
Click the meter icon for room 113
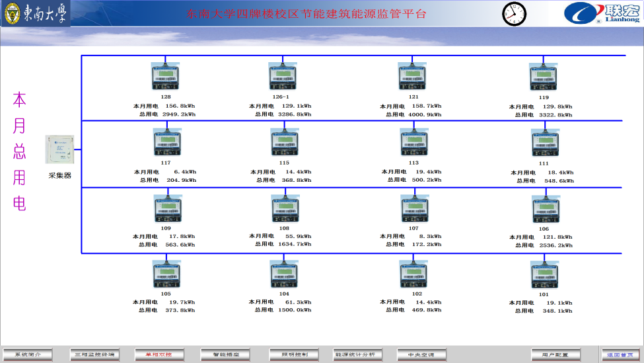coord(413,142)
